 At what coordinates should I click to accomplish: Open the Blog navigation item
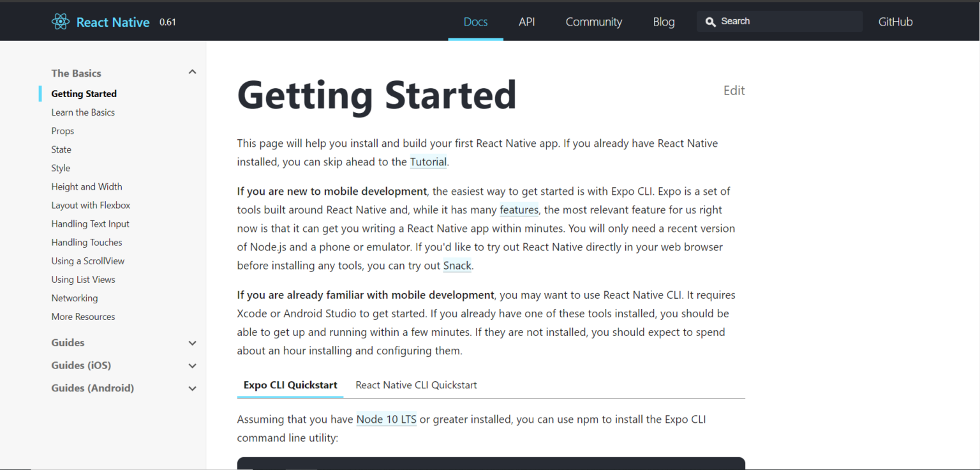[664, 22]
